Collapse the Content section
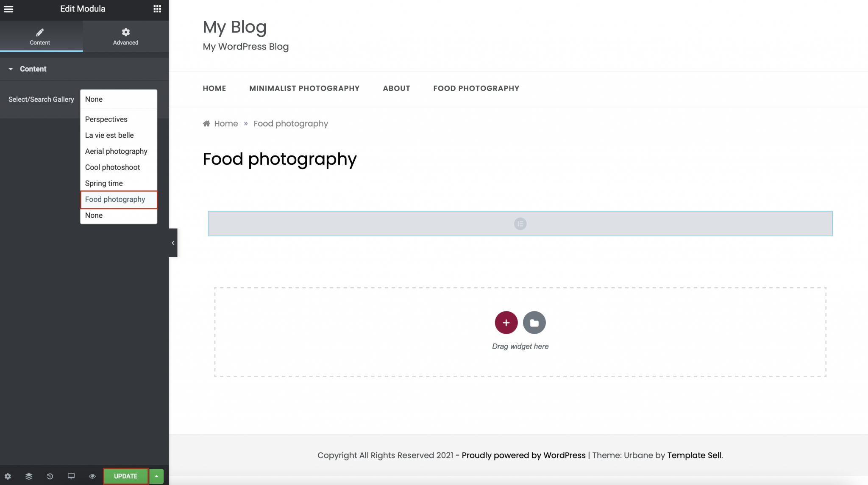 11,69
